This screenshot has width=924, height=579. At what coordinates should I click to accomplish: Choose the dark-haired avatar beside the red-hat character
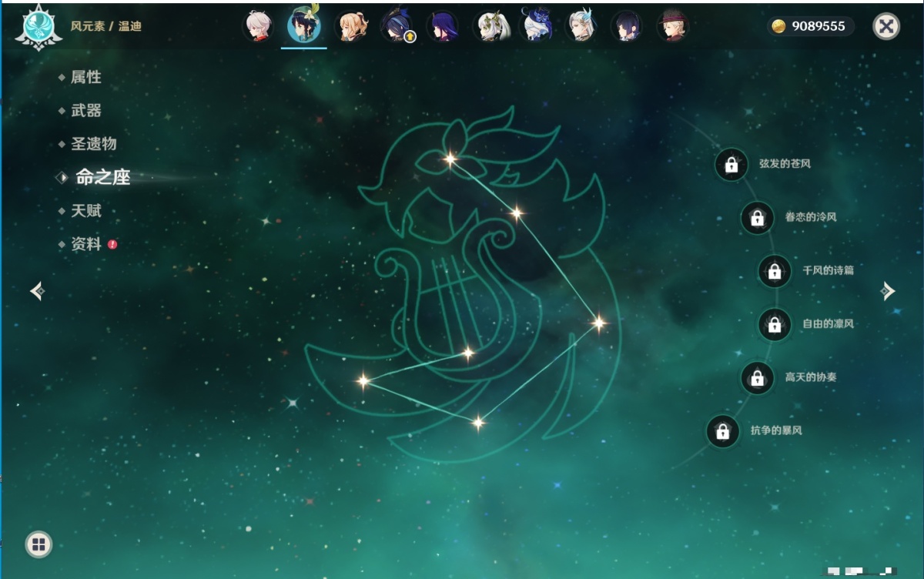click(x=628, y=26)
